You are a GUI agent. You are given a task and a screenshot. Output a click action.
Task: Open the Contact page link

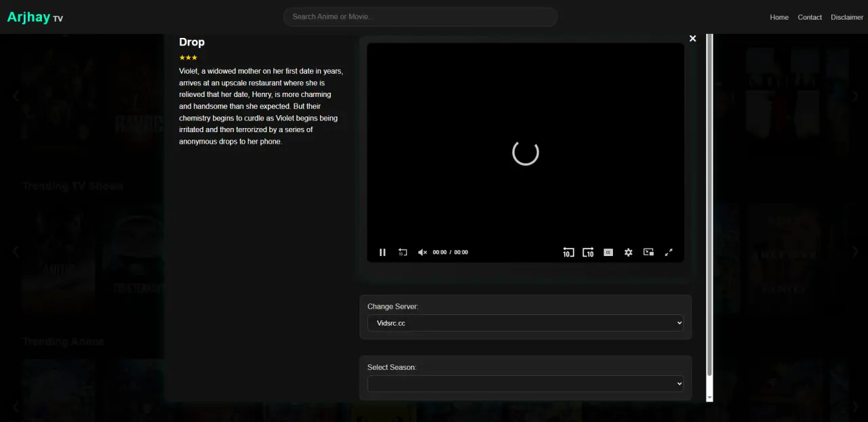coord(810,17)
